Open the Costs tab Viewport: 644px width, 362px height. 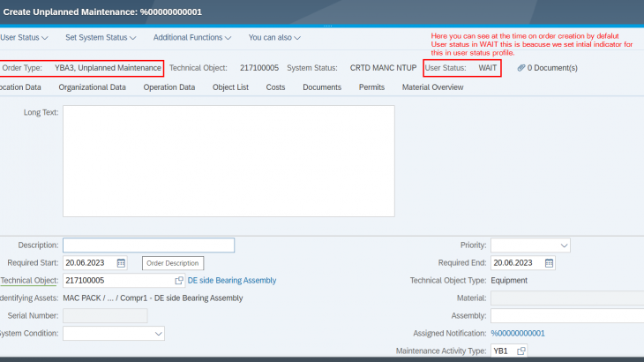click(x=275, y=87)
